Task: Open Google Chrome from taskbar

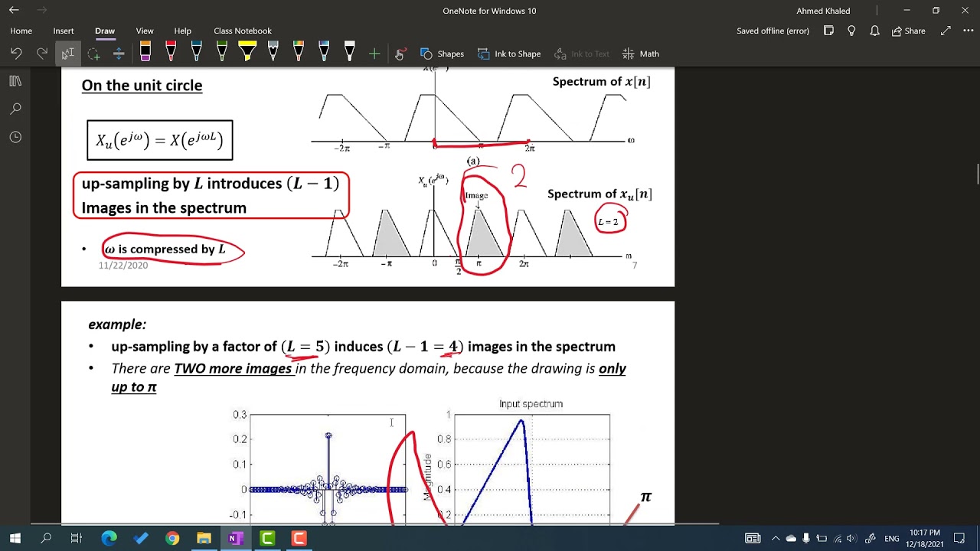Action: [172, 539]
